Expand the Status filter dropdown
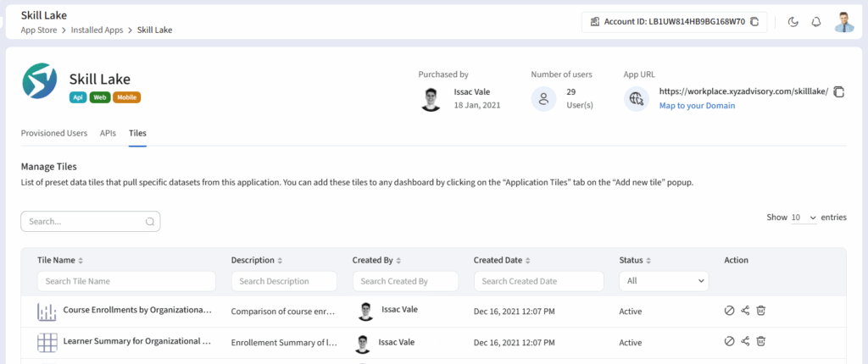 click(664, 281)
